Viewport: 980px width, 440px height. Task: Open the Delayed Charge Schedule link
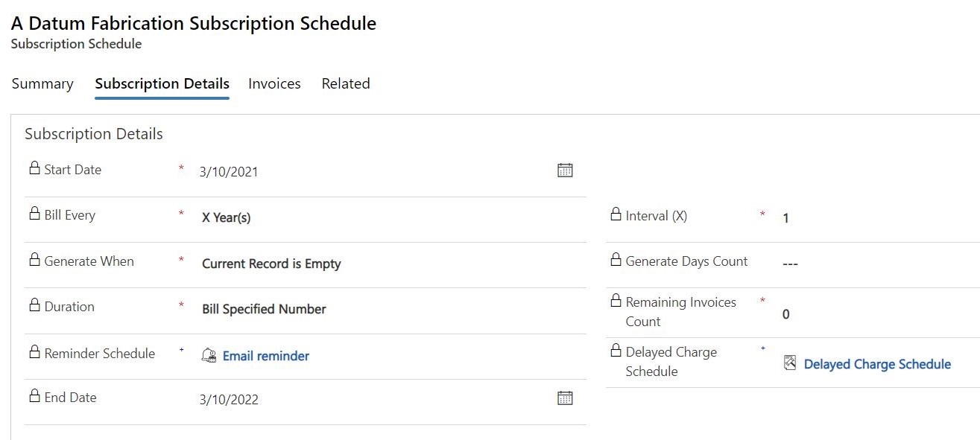(877, 364)
